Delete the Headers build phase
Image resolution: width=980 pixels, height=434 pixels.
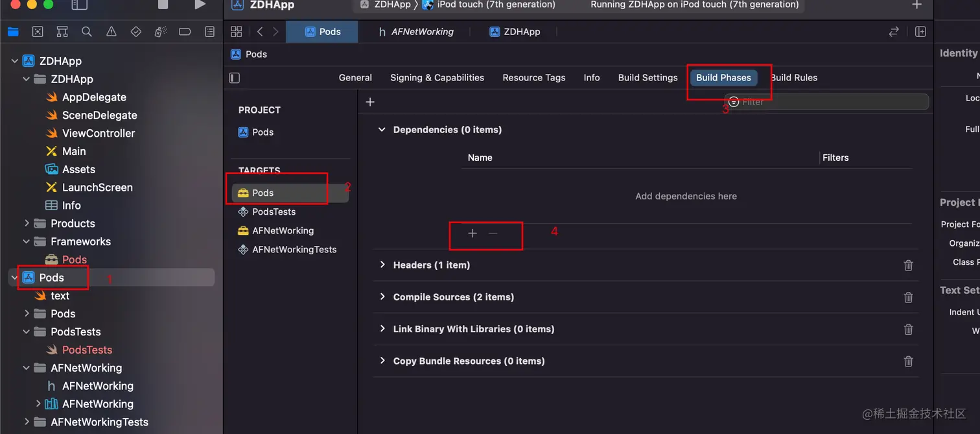pos(908,265)
